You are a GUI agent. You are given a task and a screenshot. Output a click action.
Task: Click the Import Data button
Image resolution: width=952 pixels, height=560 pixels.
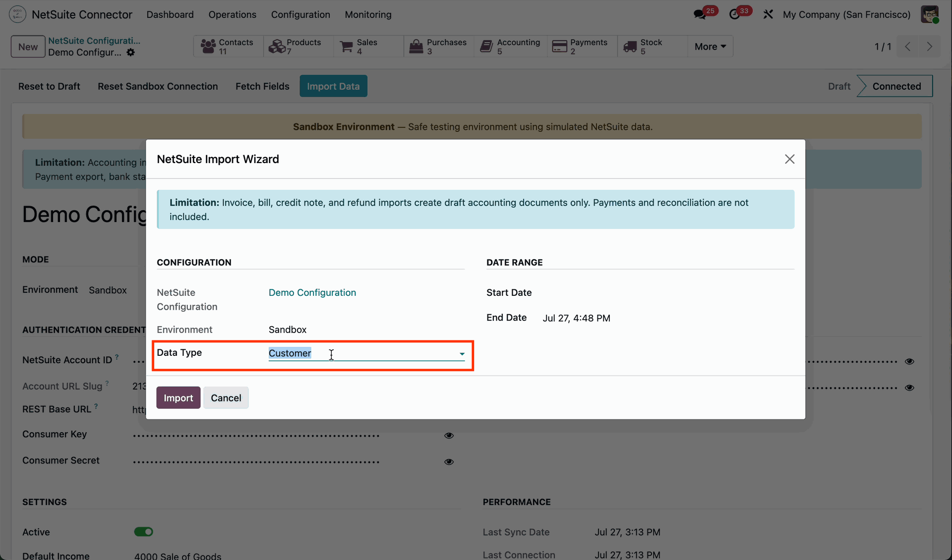(x=333, y=86)
